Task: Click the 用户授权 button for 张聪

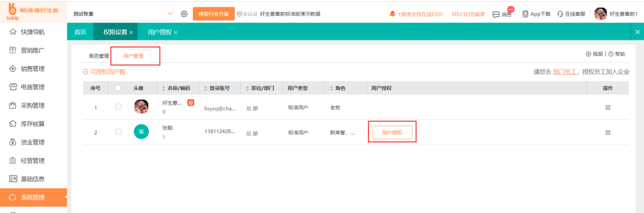Action: (x=392, y=132)
